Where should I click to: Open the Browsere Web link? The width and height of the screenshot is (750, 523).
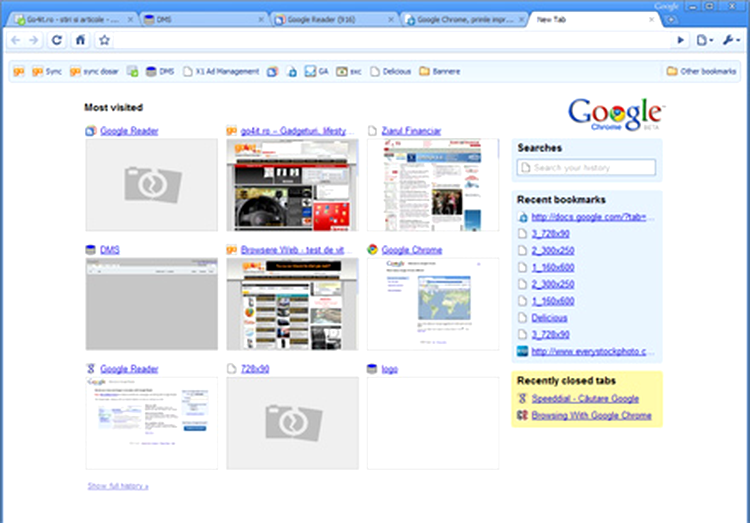(297, 250)
